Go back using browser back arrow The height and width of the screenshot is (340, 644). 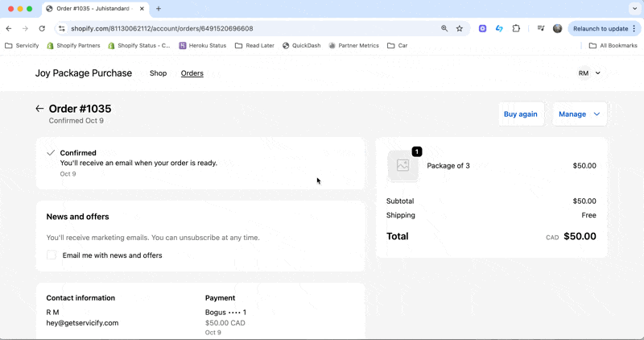(x=9, y=28)
